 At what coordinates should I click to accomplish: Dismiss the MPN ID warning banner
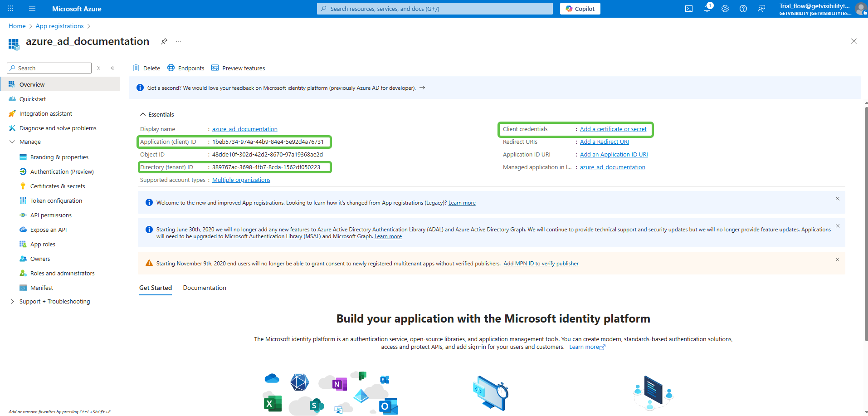coord(837,259)
